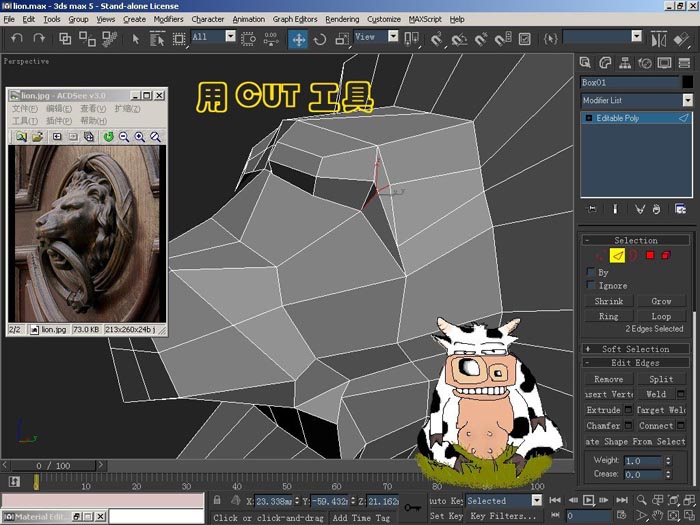Open the Modify command panel tab

click(x=605, y=63)
